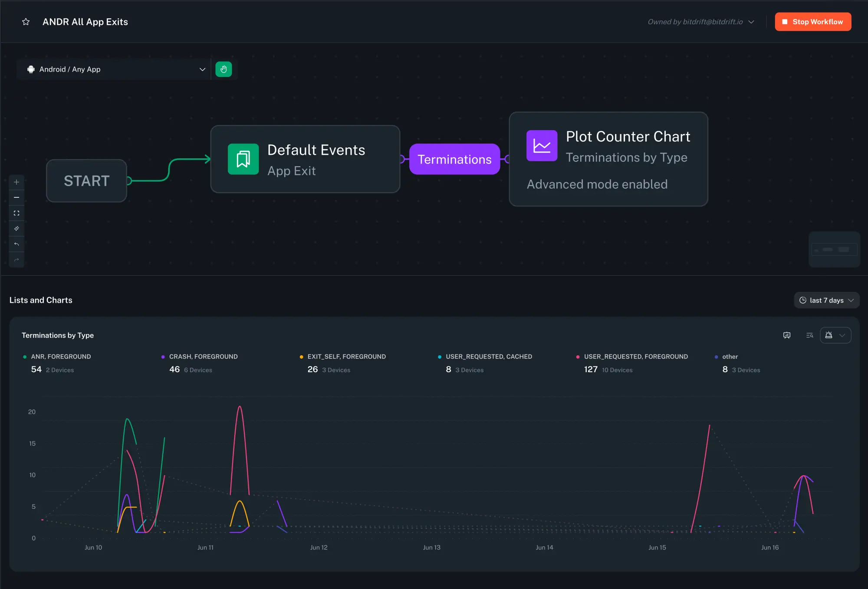Image resolution: width=868 pixels, height=589 pixels.
Task: Click the canvas minimap thumbnail
Action: point(834,249)
